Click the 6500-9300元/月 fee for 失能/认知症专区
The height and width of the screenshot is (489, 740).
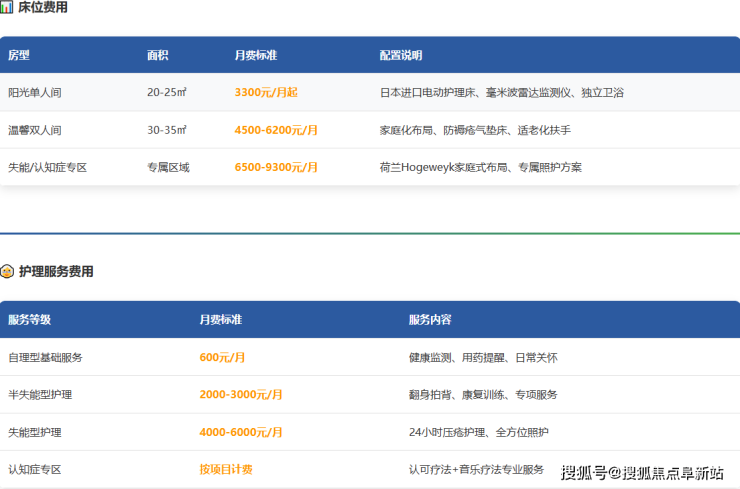[276, 167]
